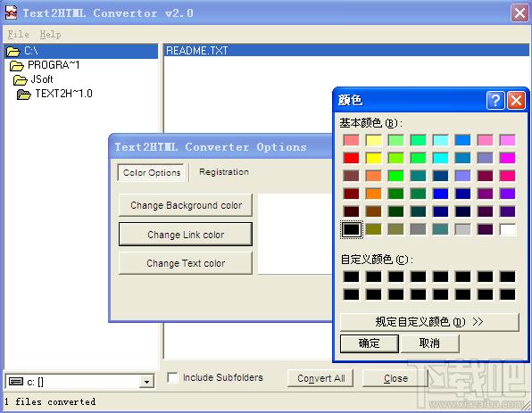Pick the light silver swatch in bottom row
Screen dimensions: 532x413
coord(462,229)
